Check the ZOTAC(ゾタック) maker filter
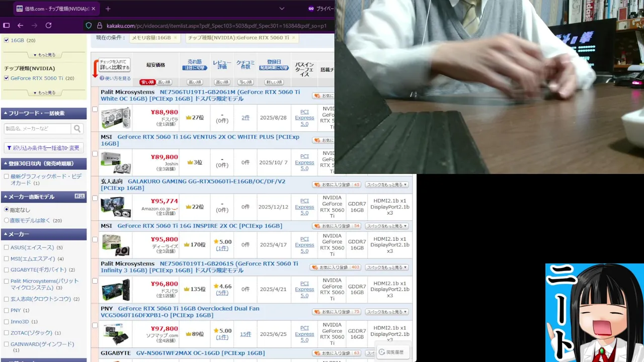Viewport: 644px width, 362px height. pos(7,333)
